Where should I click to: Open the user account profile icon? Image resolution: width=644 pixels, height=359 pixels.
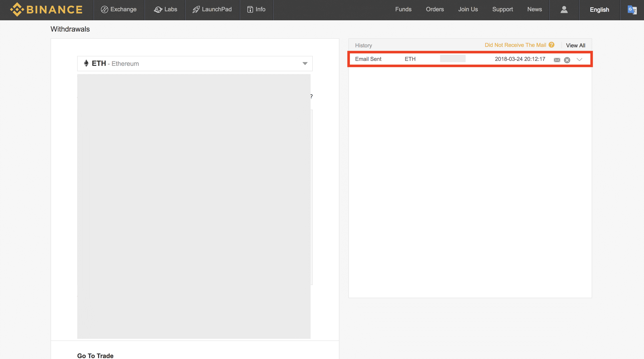pyautogui.click(x=564, y=9)
